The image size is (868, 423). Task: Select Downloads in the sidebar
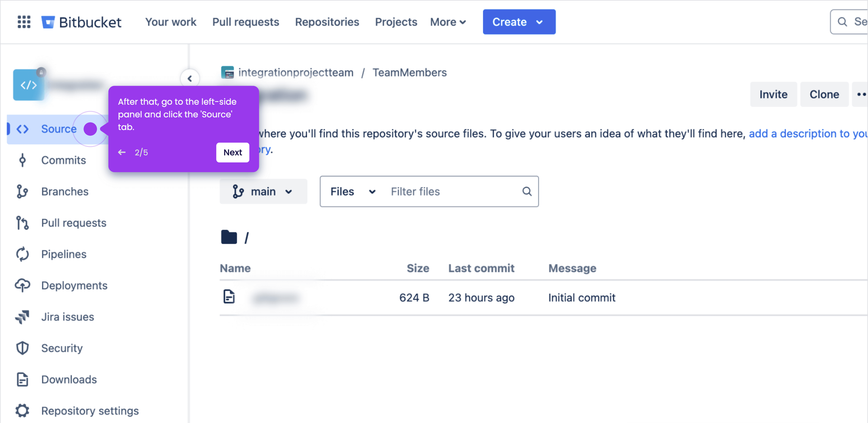coord(69,380)
